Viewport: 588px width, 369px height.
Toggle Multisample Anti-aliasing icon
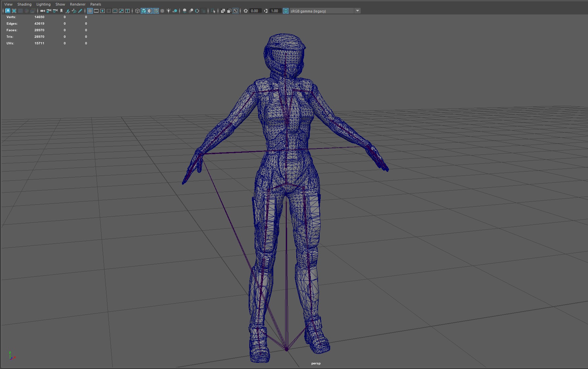[197, 11]
